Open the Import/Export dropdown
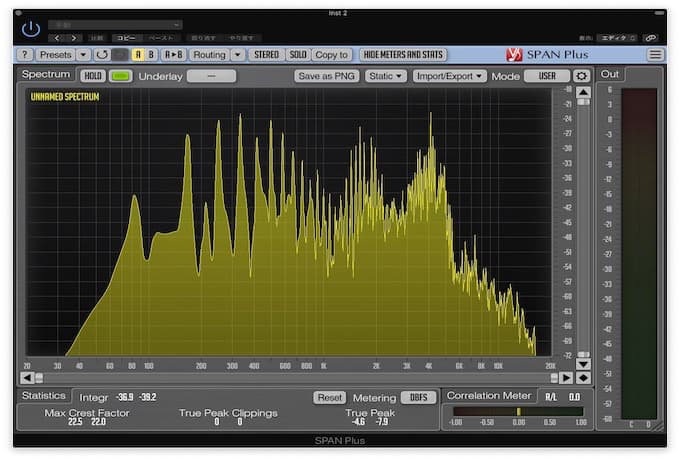Screen dimensions: 680x460 tap(449, 76)
